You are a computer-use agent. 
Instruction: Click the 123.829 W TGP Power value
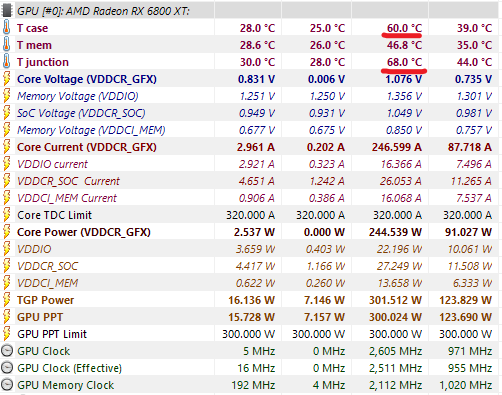tap(465, 300)
